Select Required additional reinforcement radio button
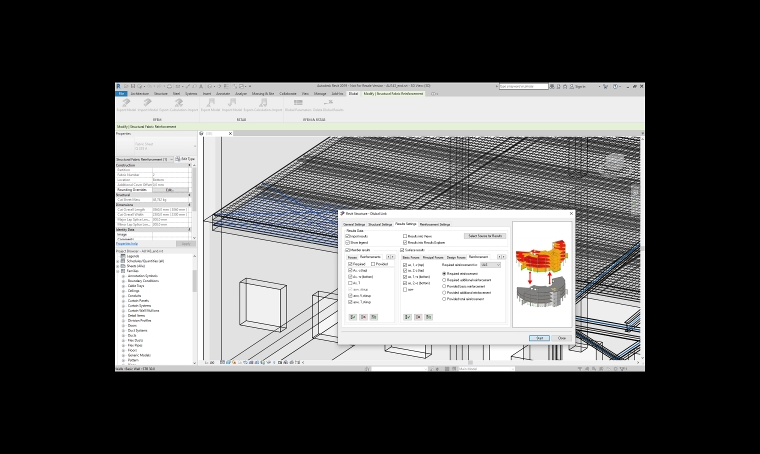 click(x=444, y=280)
